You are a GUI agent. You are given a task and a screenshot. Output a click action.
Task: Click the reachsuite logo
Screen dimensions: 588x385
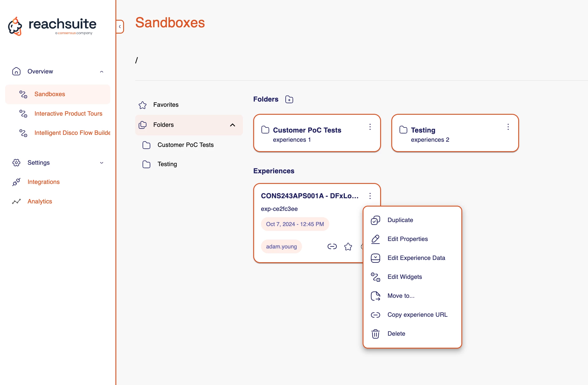[52, 26]
